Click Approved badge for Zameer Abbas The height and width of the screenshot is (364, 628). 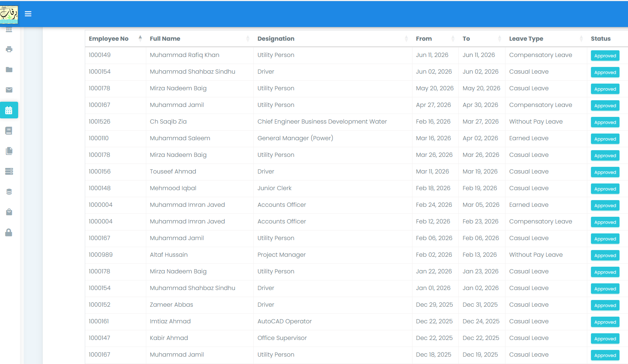click(605, 306)
